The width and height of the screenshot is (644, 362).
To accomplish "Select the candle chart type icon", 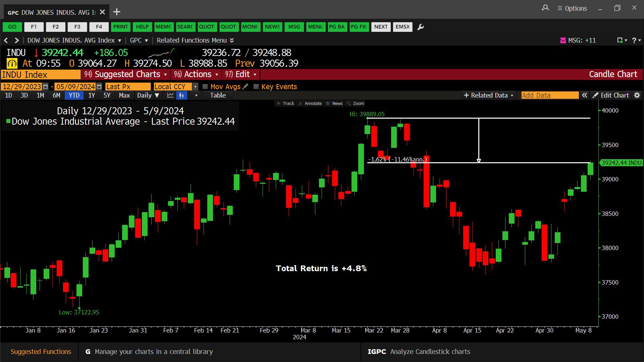I will 181,96.
